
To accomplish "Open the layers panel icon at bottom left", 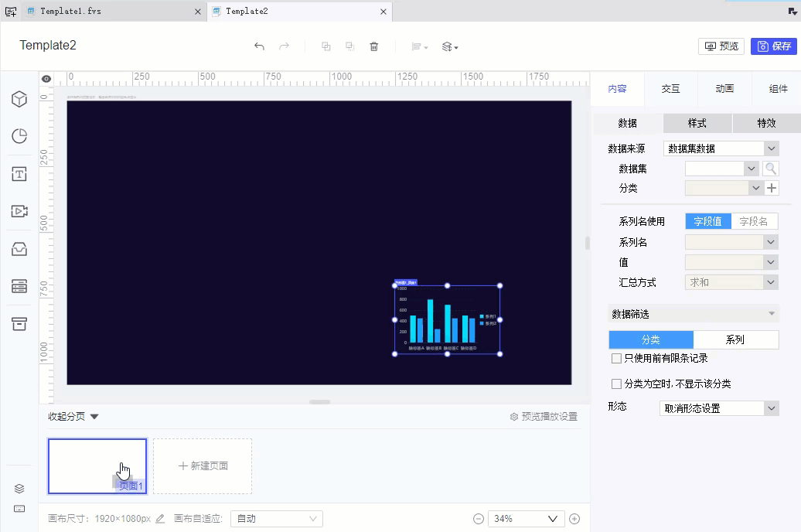I will (19, 489).
